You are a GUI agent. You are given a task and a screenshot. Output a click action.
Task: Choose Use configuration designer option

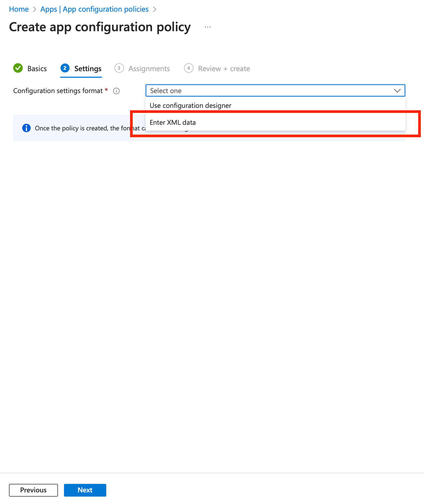point(190,106)
